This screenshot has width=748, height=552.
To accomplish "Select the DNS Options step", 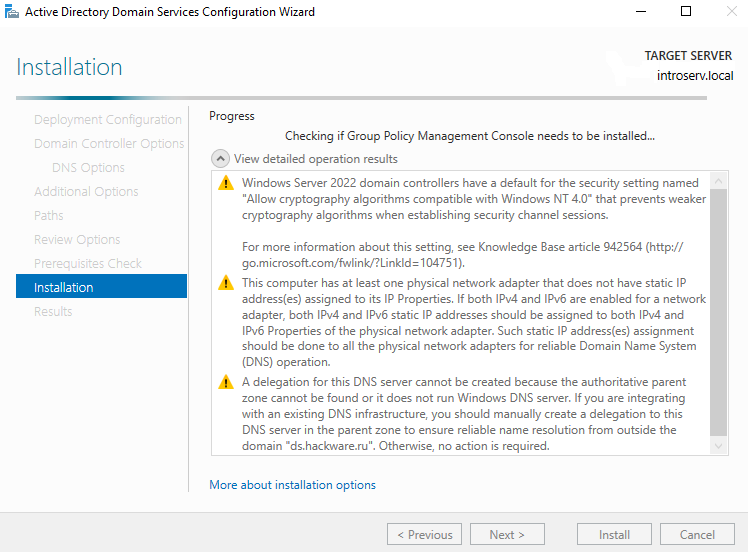I will click(88, 168).
